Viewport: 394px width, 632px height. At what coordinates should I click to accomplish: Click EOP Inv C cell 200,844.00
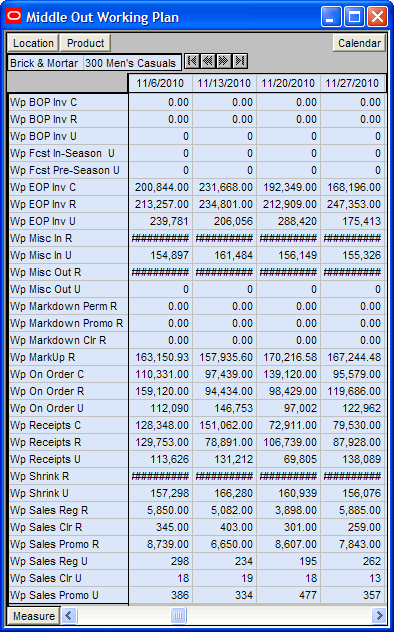[160, 187]
